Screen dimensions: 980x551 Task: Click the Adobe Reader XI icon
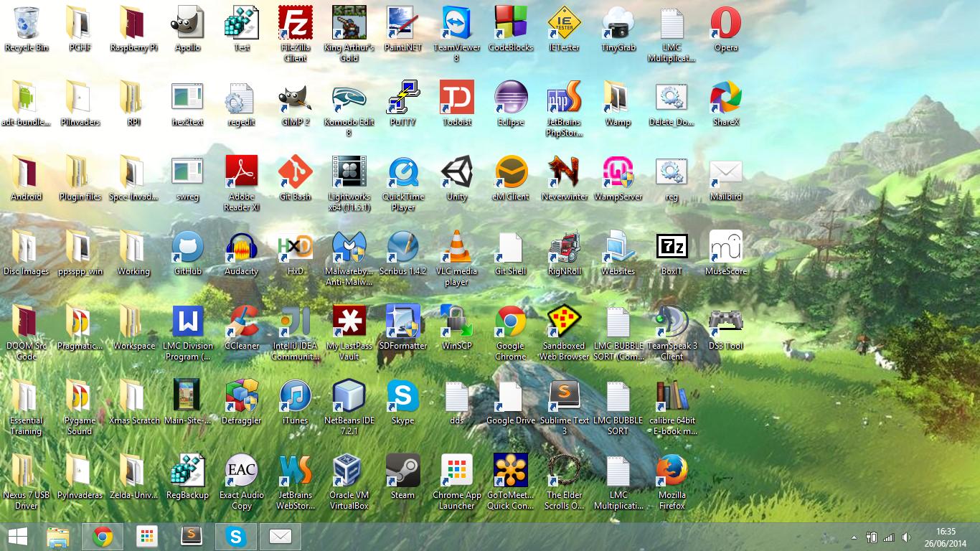pos(241,183)
